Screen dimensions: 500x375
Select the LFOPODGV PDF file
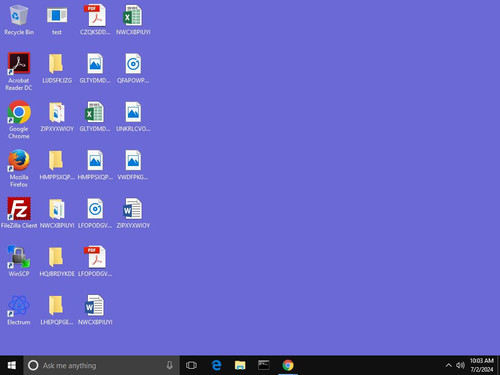95,261
